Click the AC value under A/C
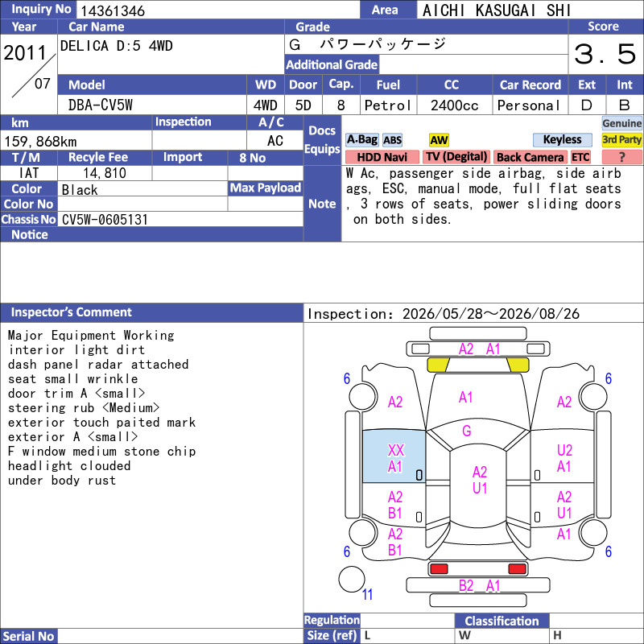The width and height of the screenshot is (644, 644). (x=275, y=141)
